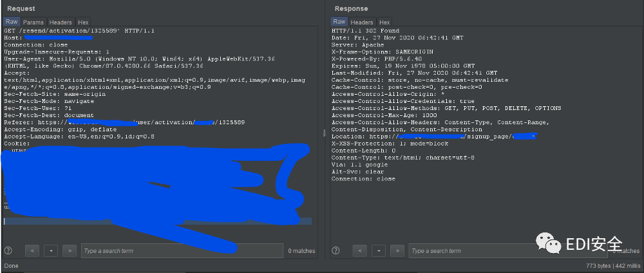Select the Response Raw tab

click(x=339, y=22)
